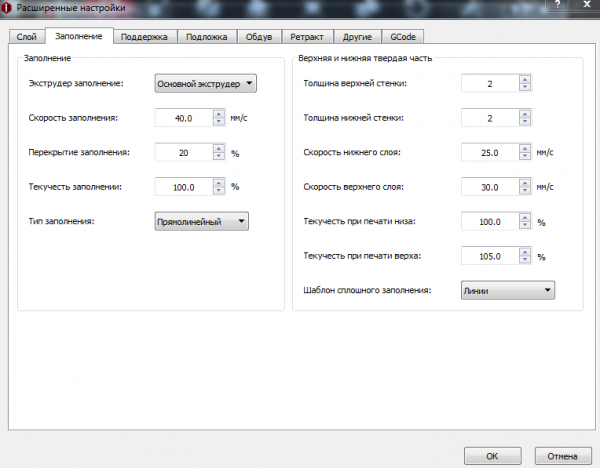The width and height of the screenshot is (600, 468).
Task: Confirm settings with the OK button
Action: coord(492,456)
